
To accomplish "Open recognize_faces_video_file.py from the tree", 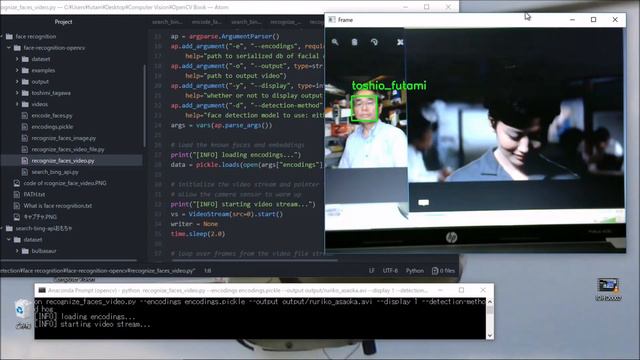I will point(68,149).
